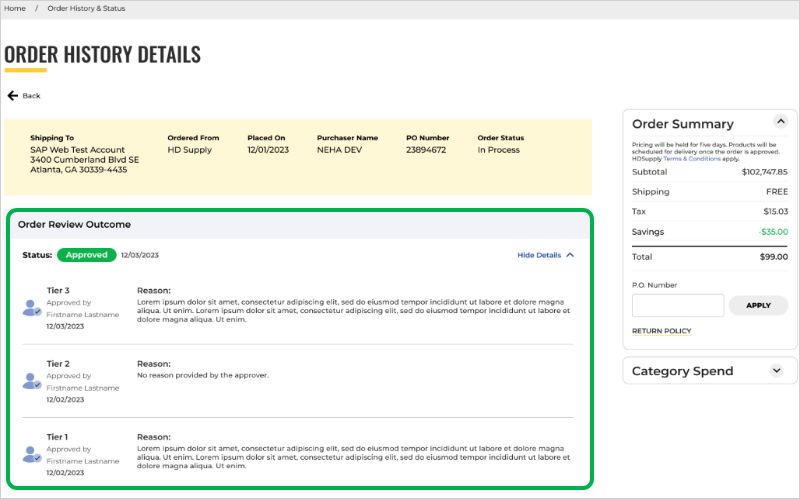
Task: Click the Back link text
Action: 31,95
